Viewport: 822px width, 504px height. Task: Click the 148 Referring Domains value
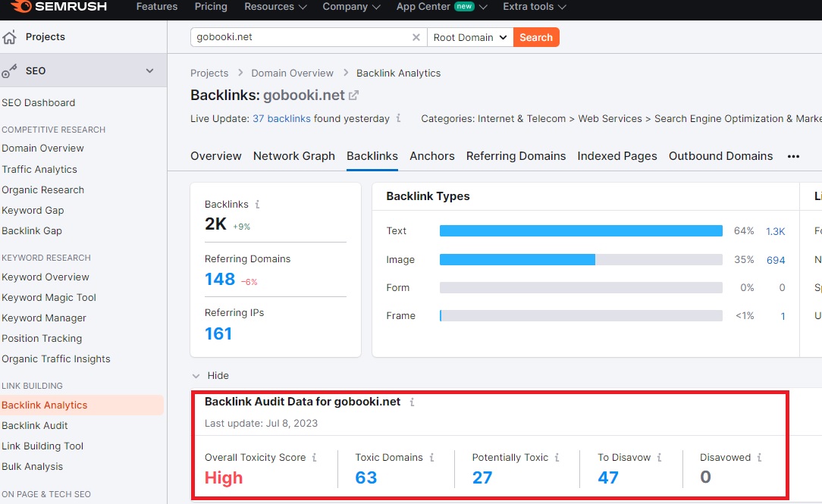click(x=220, y=279)
